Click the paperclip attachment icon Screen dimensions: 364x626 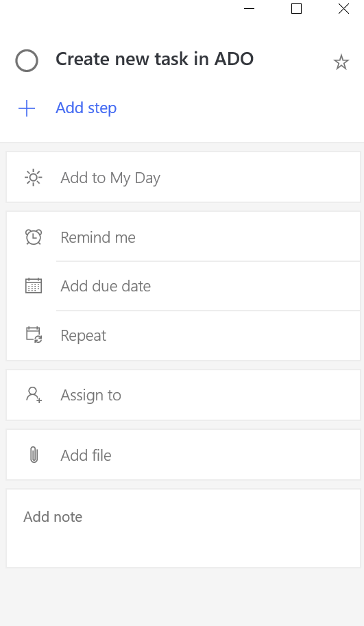coord(34,455)
